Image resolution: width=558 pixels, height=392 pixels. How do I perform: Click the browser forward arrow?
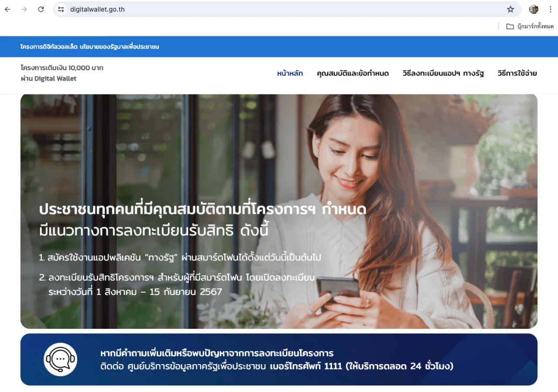click(x=24, y=9)
